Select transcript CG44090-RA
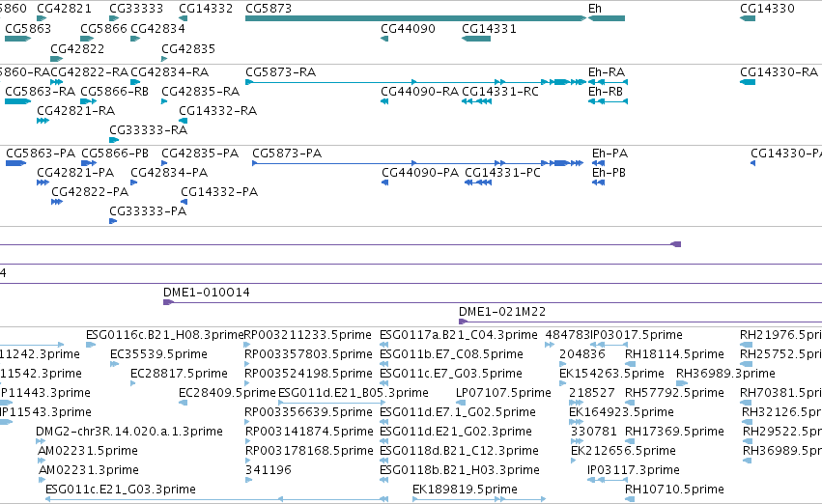 point(384,101)
